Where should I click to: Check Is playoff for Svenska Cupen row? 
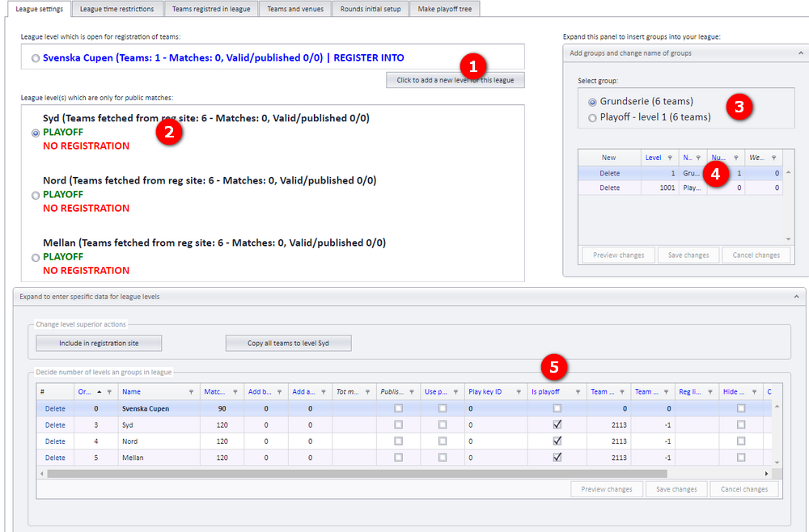(557, 408)
